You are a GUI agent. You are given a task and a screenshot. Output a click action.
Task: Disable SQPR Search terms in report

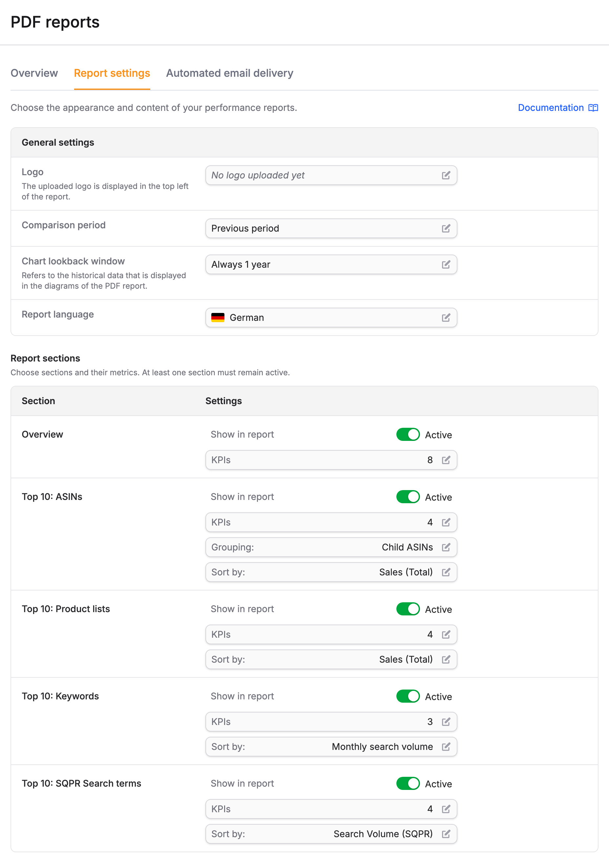pyautogui.click(x=408, y=784)
